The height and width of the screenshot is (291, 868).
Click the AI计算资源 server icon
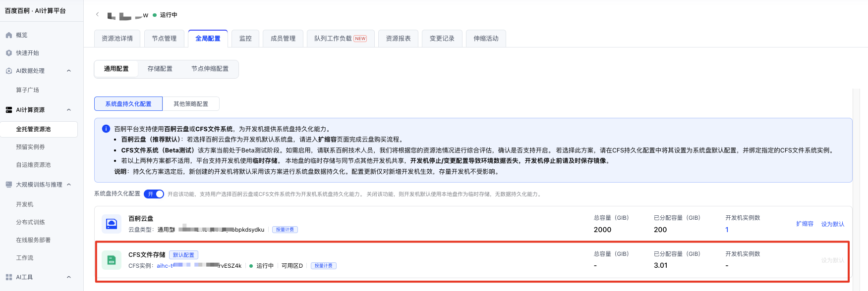pyautogui.click(x=9, y=110)
